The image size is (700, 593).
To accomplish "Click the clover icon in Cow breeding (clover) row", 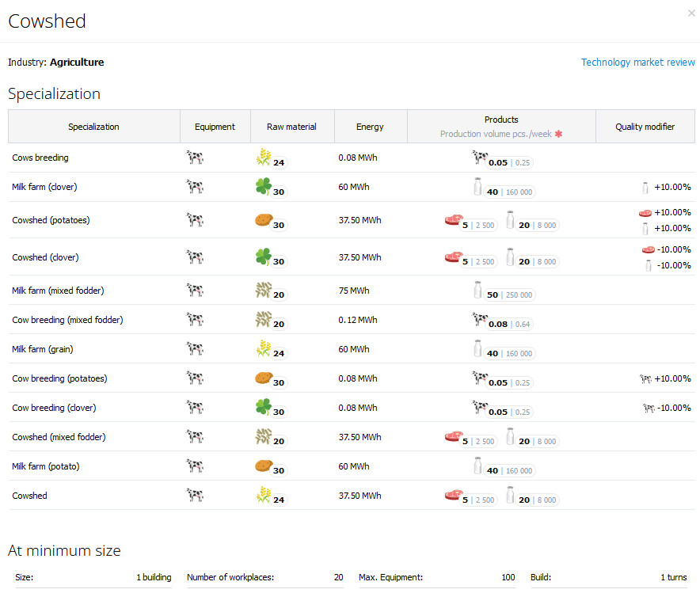I will pyautogui.click(x=264, y=407).
